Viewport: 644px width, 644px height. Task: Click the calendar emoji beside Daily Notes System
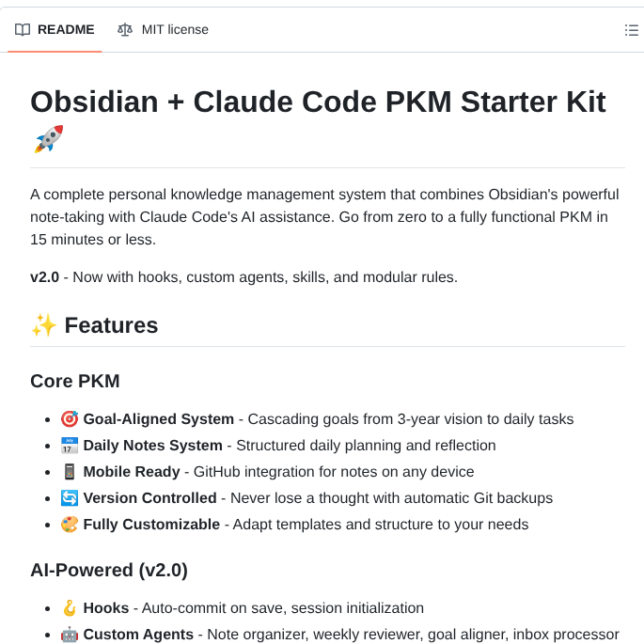pos(70,446)
